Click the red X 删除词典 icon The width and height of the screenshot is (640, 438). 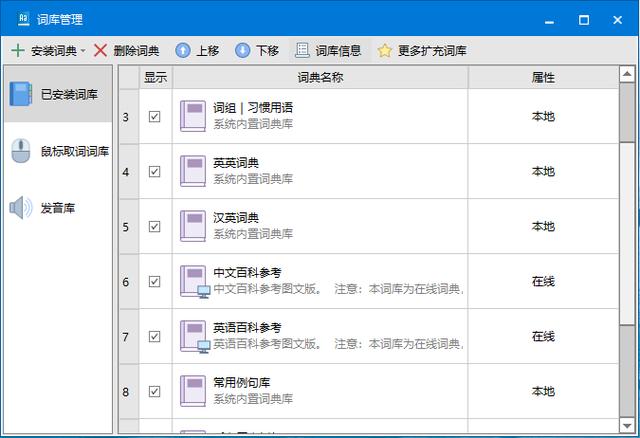pyautogui.click(x=100, y=51)
